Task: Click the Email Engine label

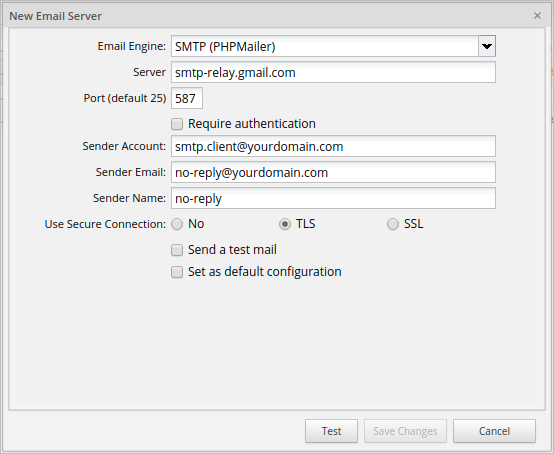Action: coord(131,46)
